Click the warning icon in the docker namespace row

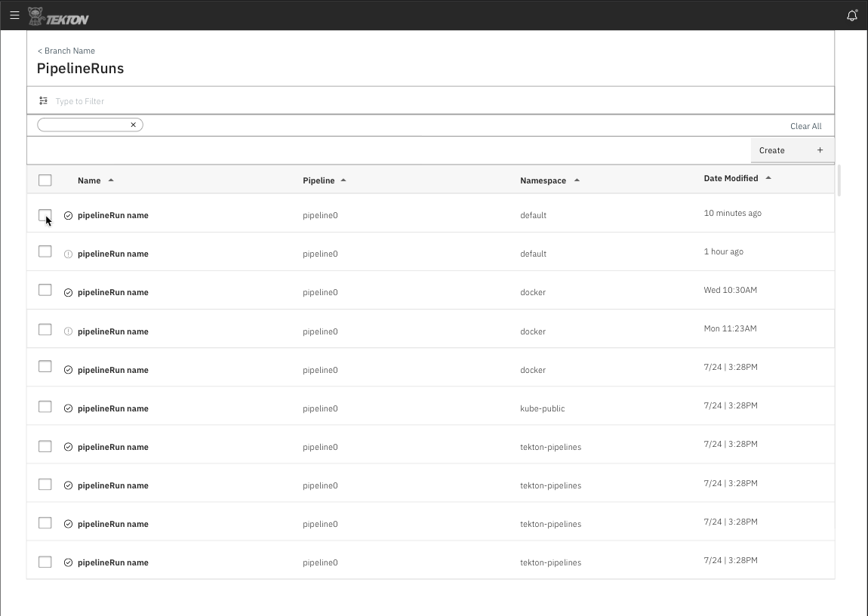coord(68,331)
